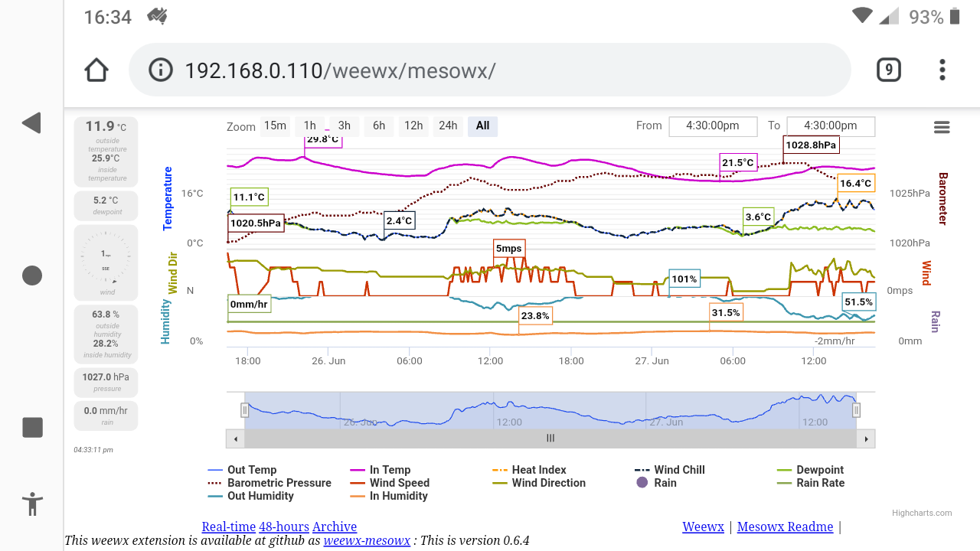980x551 pixels.
Task: Toggle Barometric Pressure series in legend
Action: pos(269,483)
